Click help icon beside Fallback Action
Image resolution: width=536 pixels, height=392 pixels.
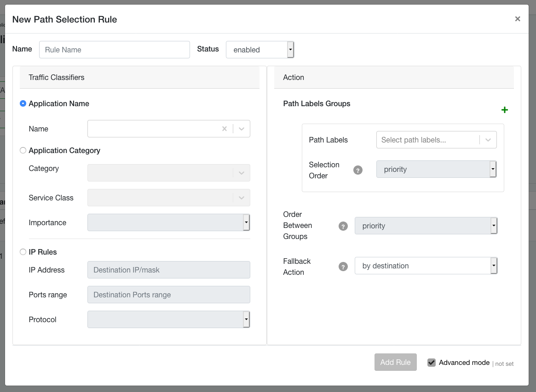tap(343, 267)
